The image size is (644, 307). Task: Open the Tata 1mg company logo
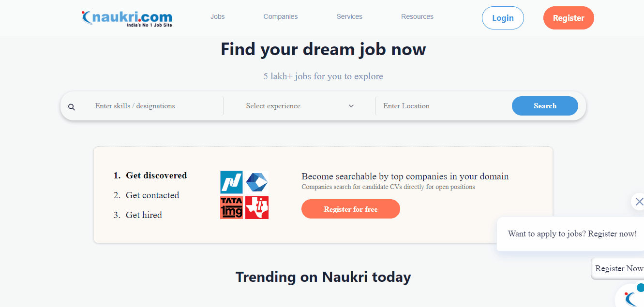point(231,207)
